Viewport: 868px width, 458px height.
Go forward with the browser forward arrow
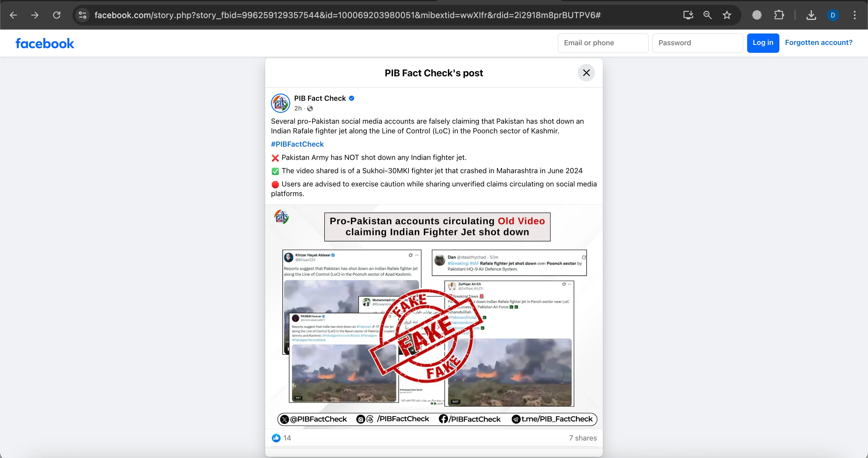[x=35, y=15]
